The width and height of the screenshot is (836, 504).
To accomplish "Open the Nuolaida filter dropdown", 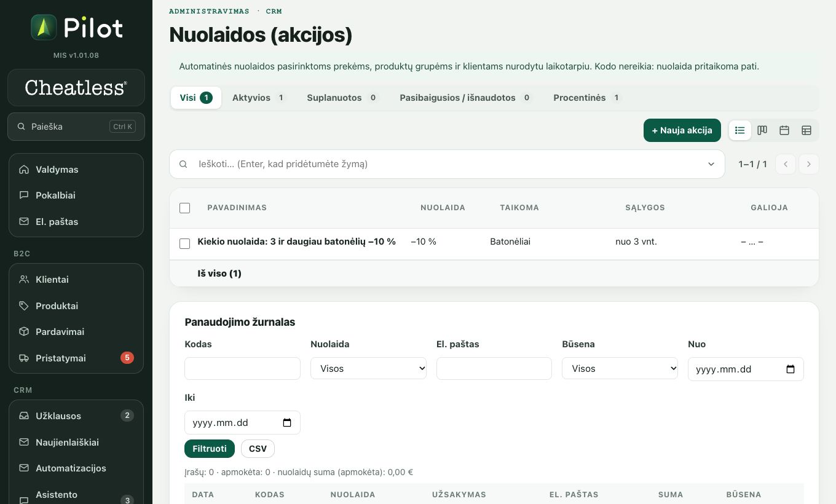I will click(x=369, y=368).
